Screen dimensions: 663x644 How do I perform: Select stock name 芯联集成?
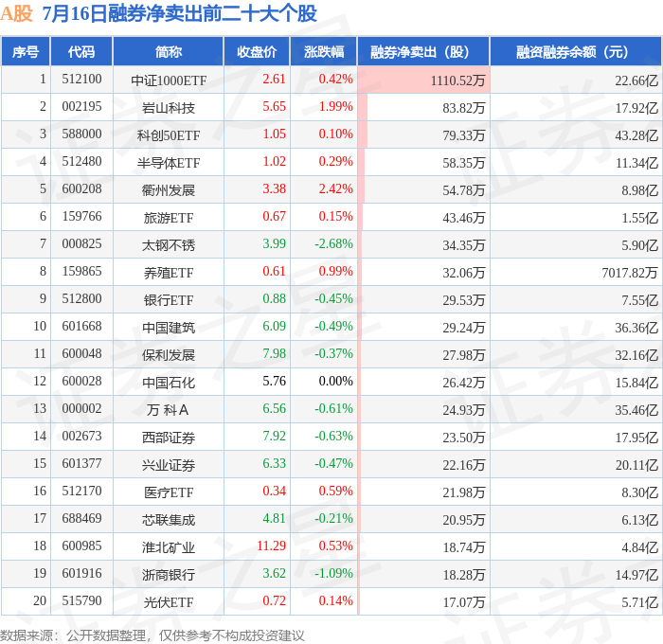tap(169, 520)
